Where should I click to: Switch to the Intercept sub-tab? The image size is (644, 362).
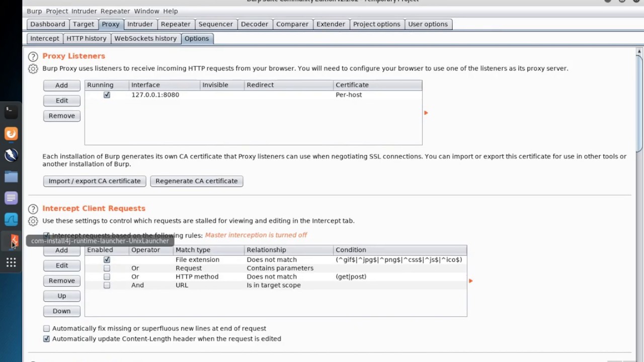[x=44, y=38]
